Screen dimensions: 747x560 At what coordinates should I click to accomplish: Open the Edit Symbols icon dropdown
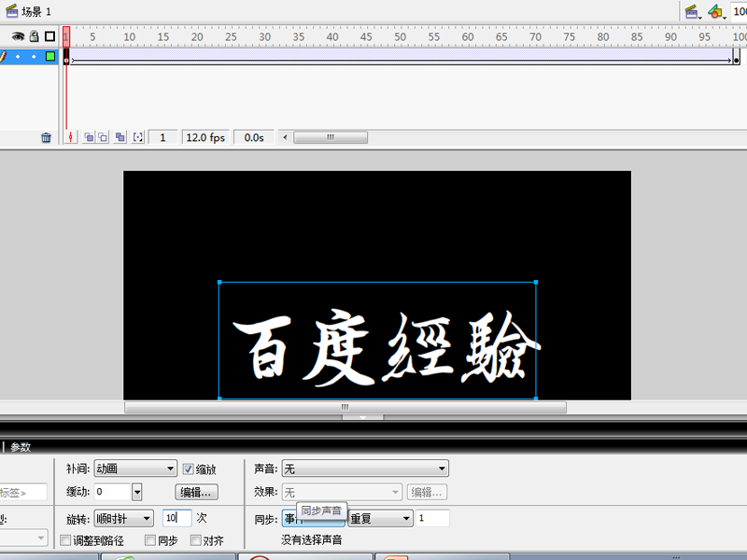tap(716, 11)
